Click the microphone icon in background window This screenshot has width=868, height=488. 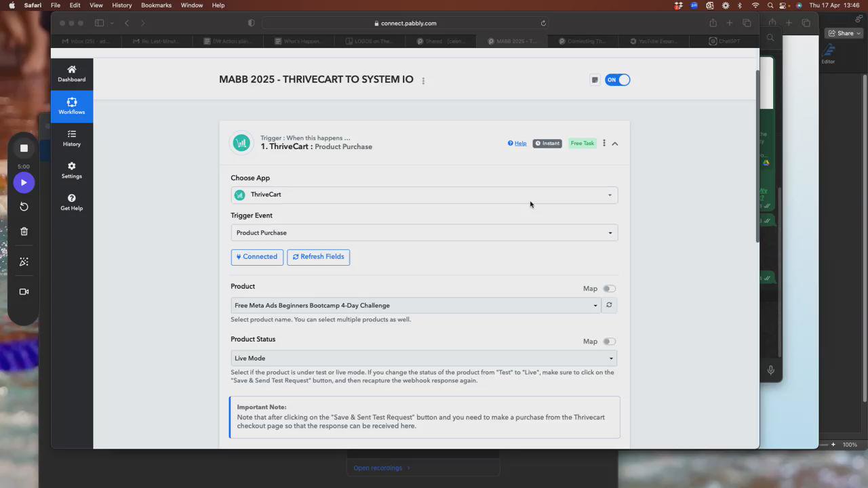770,370
